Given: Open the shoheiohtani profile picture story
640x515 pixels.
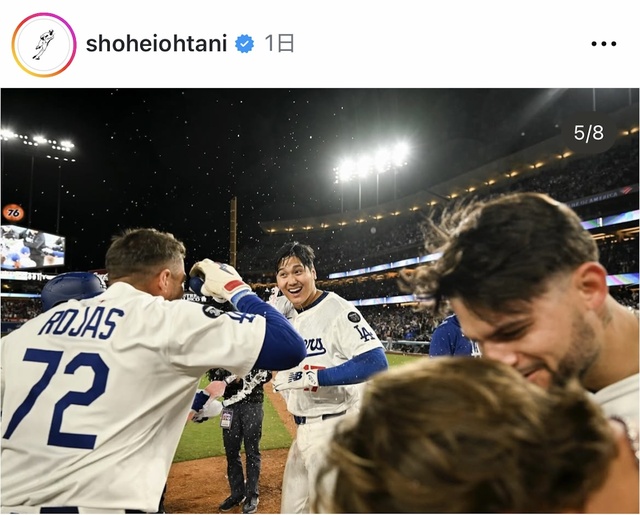Looking at the screenshot, I should pyautogui.click(x=44, y=44).
